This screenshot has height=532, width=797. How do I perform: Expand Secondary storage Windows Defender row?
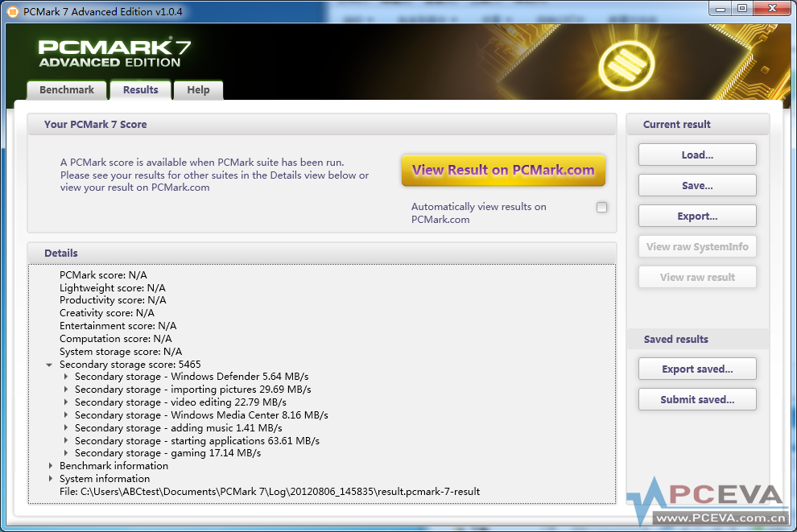coord(65,377)
